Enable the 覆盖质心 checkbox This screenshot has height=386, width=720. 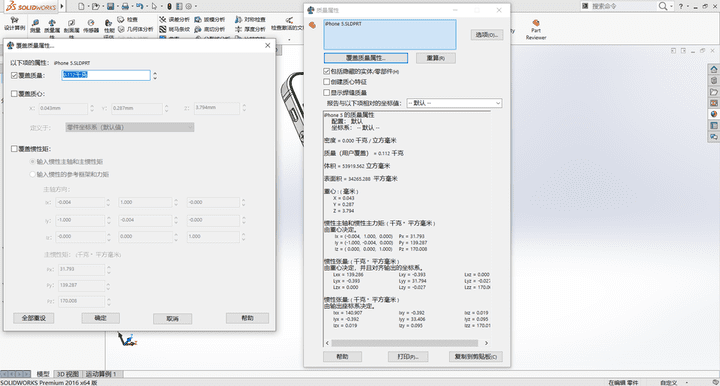pyautogui.click(x=14, y=94)
